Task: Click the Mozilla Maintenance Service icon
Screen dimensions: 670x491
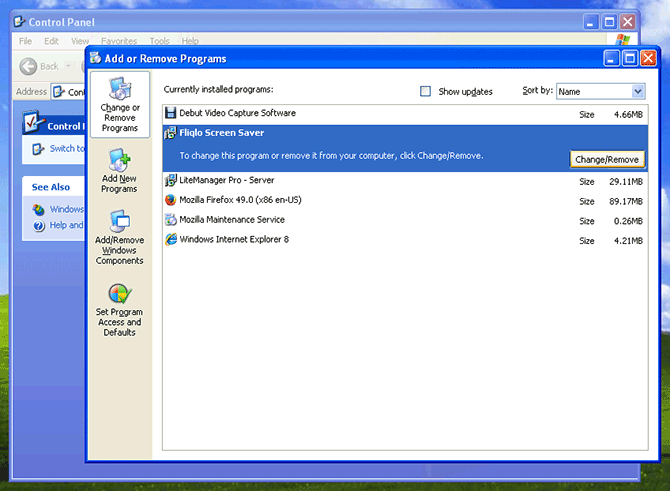Action: tap(170, 220)
